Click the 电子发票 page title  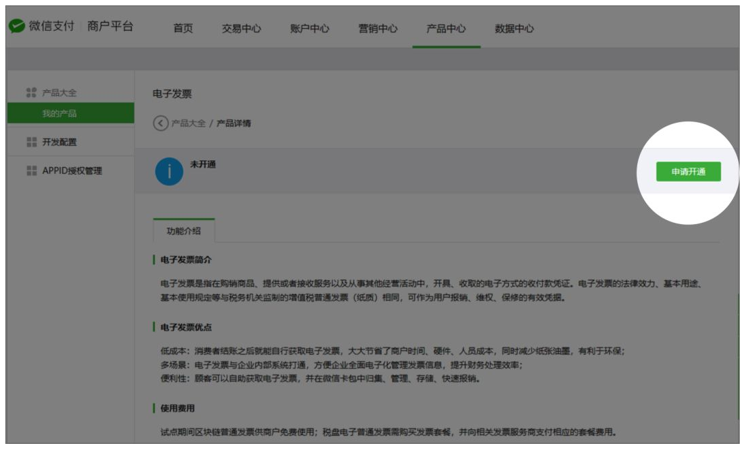click(x=172, y=94)
